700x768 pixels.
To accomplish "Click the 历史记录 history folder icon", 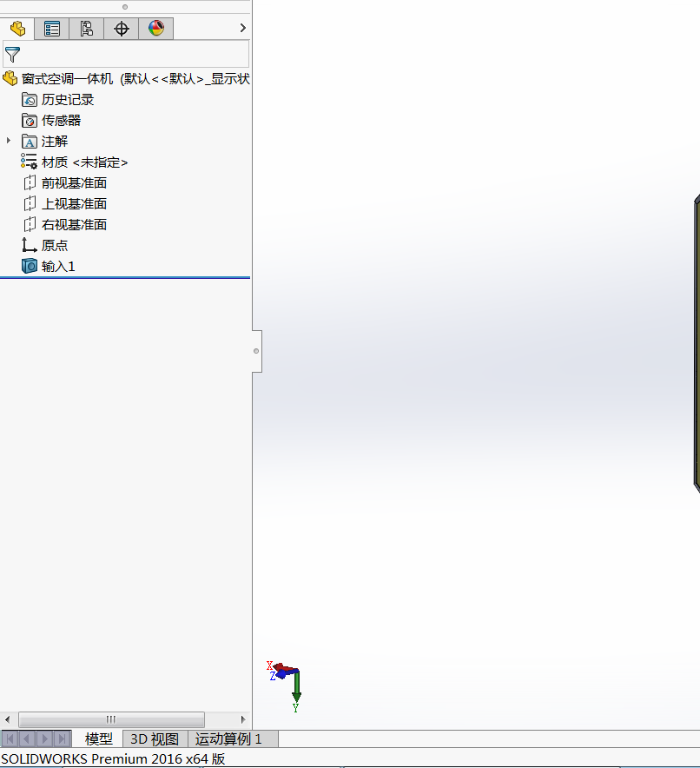I will [30, 99].
